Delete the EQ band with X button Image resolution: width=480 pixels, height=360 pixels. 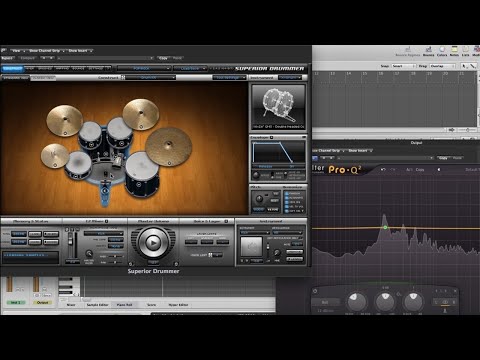point(455,291)
